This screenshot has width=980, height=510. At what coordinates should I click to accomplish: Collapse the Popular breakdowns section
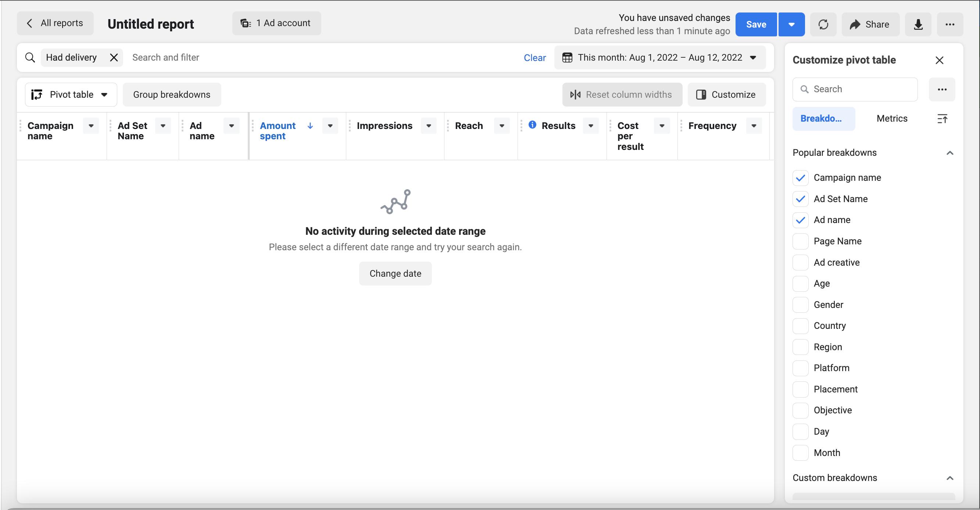(949, 153)
